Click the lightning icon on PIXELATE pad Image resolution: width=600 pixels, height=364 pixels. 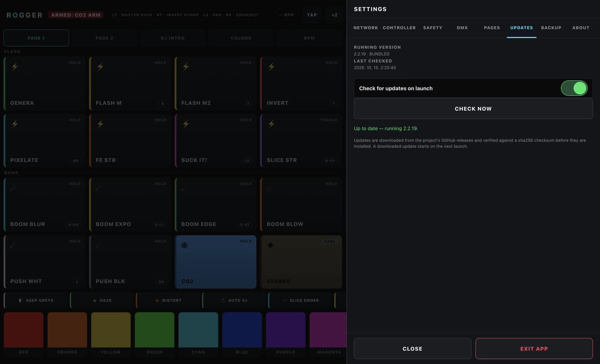point(15,124)
